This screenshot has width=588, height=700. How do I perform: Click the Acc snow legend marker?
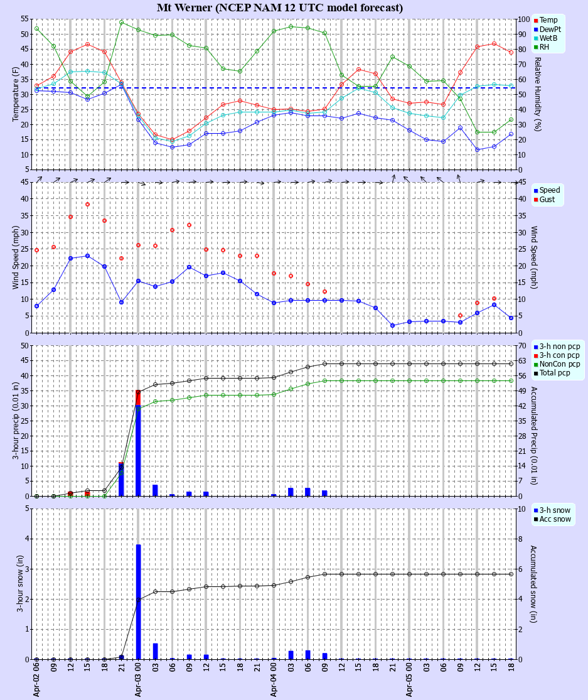pos(537,519)
